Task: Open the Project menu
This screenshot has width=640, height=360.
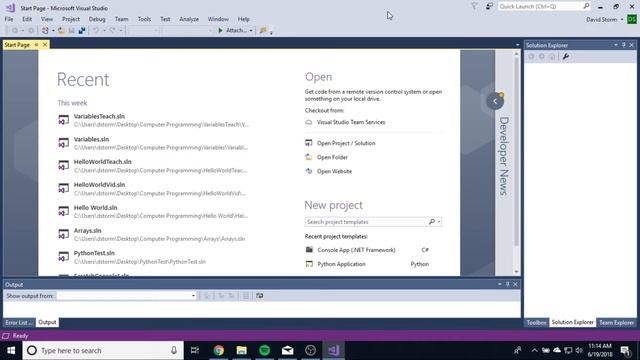Action: 71,19
